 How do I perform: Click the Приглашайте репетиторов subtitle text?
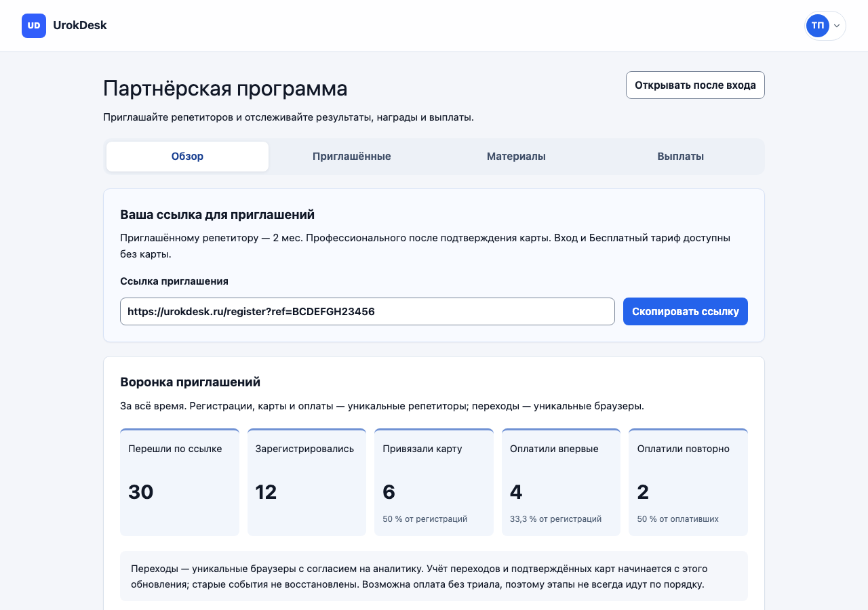288,117
